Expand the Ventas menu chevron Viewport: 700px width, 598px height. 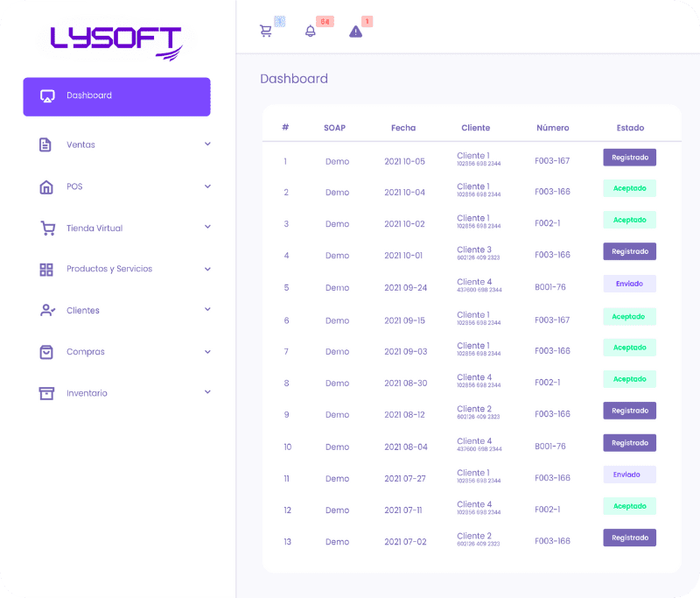tap(207, 144)
